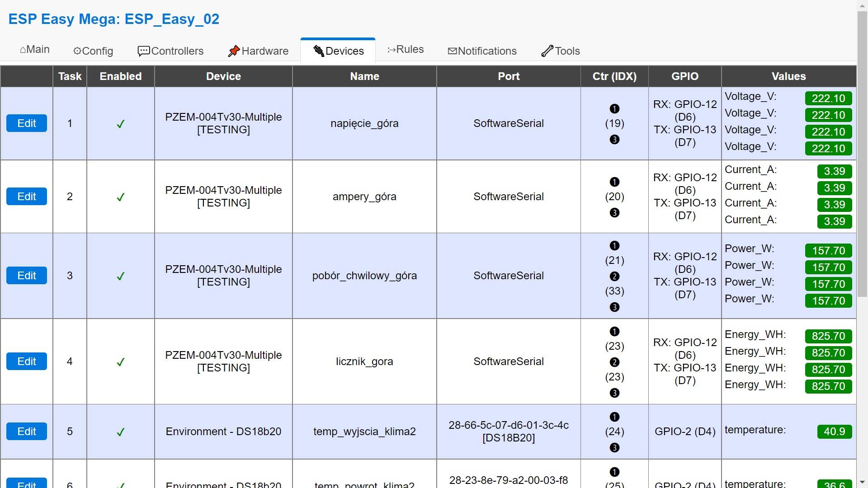Viewport: 868px width, 488px height.
Task: Click the vertical scrollbar thumb
Action: [x=862, y=155]
